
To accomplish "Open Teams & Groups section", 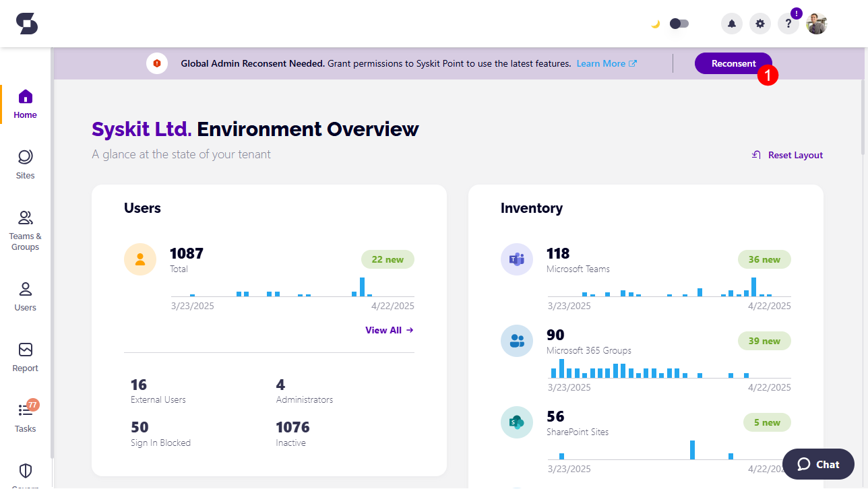I will point(25,230).
